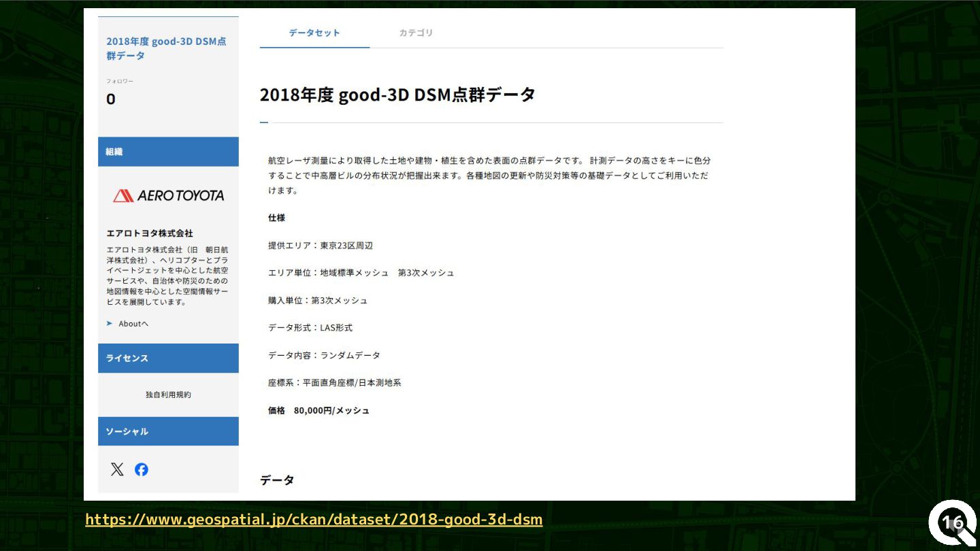980x551 pixels.
Task: Click the ソーシャル section header
Action: (x=168, y=431)
